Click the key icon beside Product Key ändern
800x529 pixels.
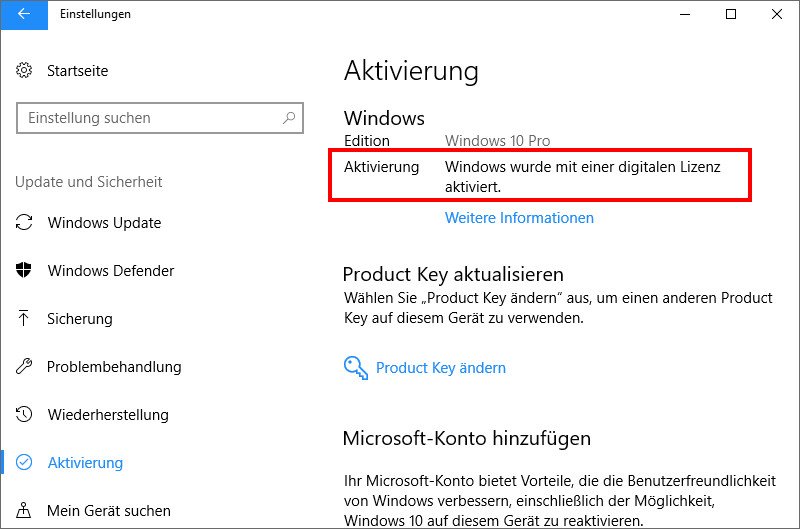pos(356,368)
